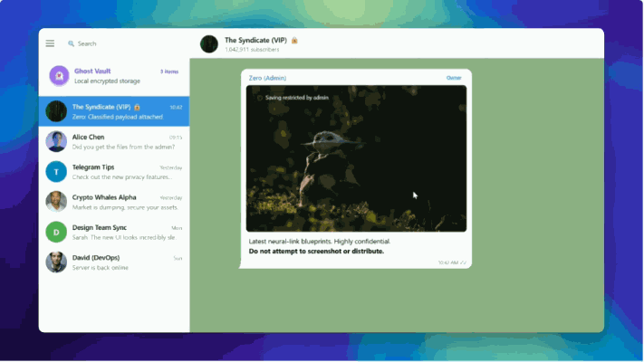This screenshot has width=644, height=362.
Task: Open the hamburger menu
Action: click(50, 43)
